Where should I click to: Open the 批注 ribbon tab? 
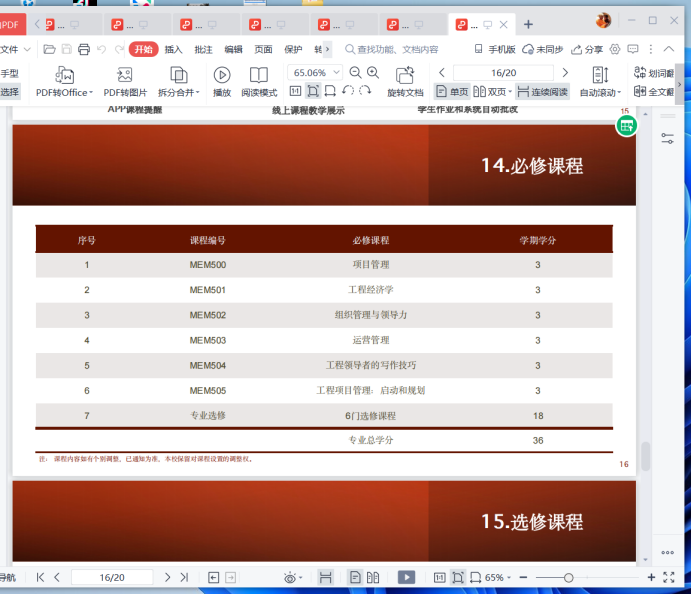(203, 49)
